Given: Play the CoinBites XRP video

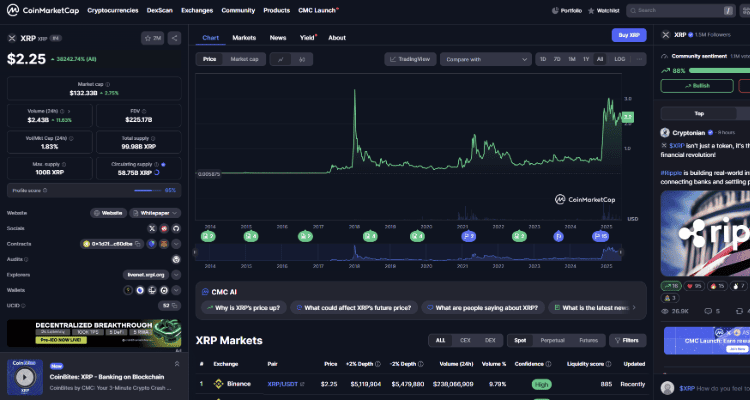Looking at the screenshot, I should tap(25, 378).
